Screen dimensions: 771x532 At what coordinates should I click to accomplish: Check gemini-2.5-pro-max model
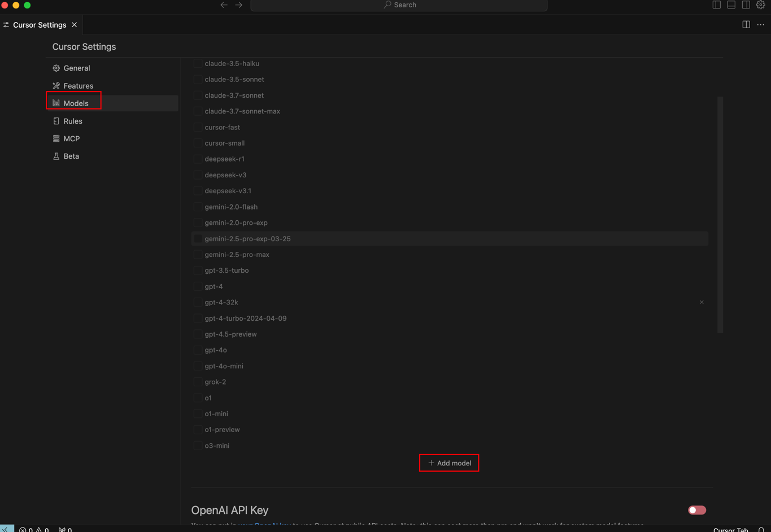coord(198,255)
